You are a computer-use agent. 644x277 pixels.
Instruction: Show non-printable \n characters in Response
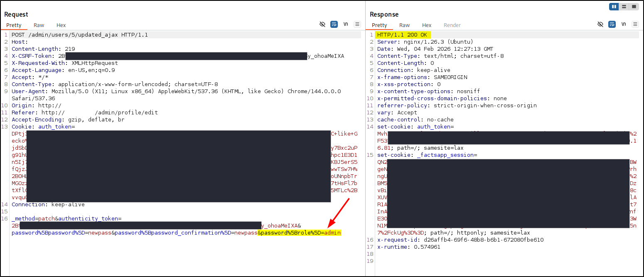click(623, 25)
